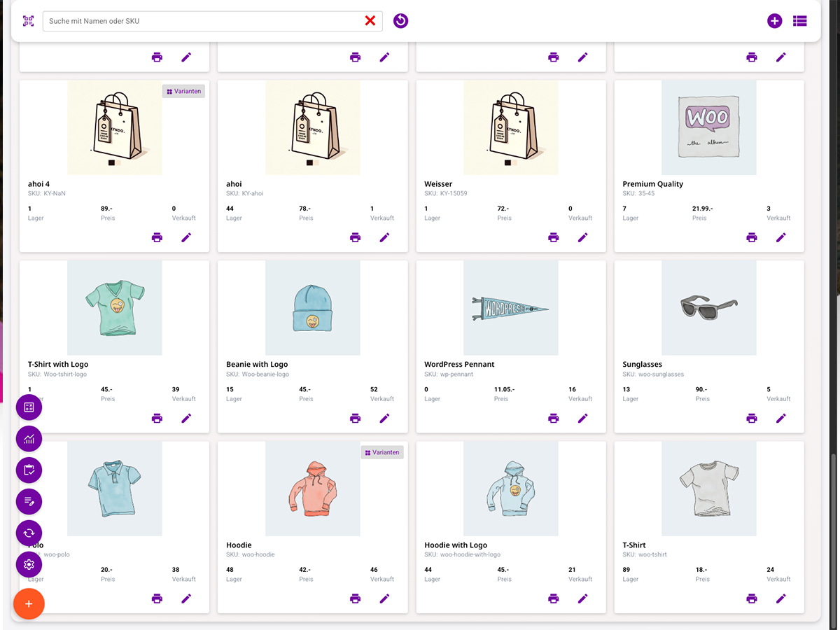This screenshot has height=630, width=840.
Task: Focus the name or SKU search field
Action: click(x=203, y=21)
